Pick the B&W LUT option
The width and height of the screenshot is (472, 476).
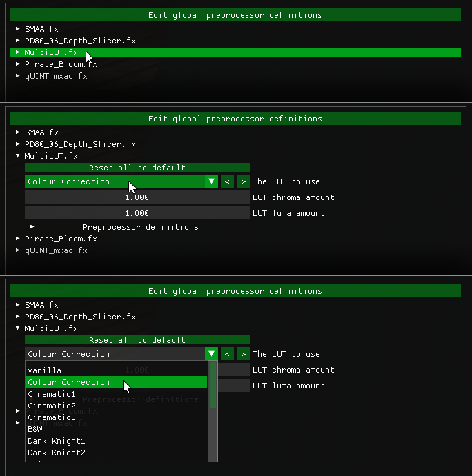pos(35,429)
